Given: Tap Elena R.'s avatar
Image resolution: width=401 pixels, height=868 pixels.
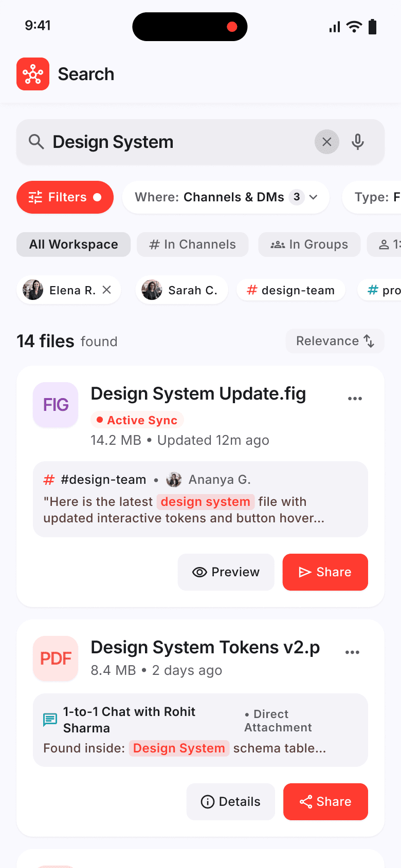Looking at the screenshot, I should tap(33, 290).
